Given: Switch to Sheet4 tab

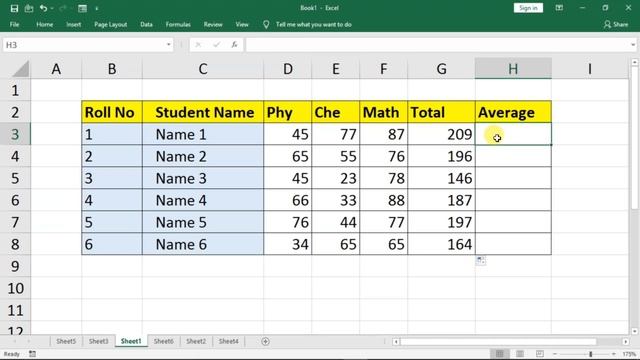Looking at the screenshot, I should click(x=229, y=341).
